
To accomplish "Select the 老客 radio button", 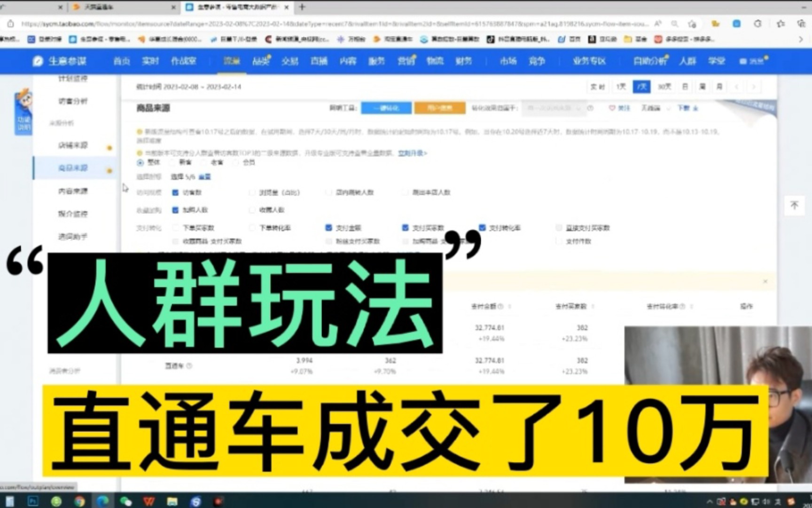I will pyautogui.click(x=203, y=162).
